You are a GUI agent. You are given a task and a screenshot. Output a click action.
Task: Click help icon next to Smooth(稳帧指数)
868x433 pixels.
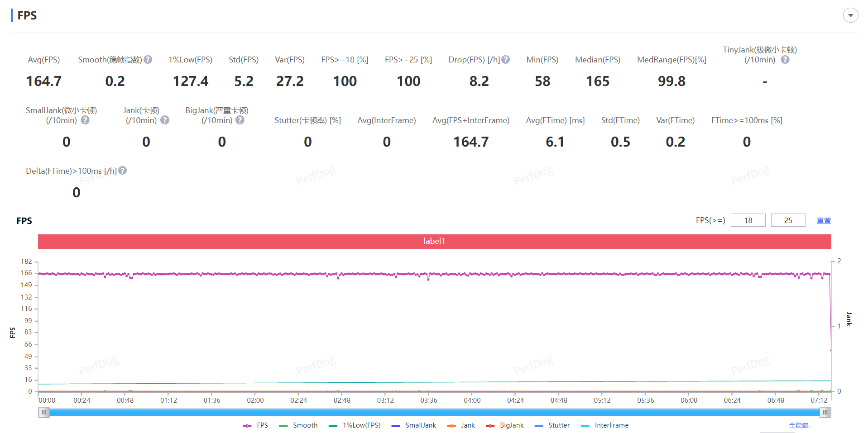[x=148, y=60]
